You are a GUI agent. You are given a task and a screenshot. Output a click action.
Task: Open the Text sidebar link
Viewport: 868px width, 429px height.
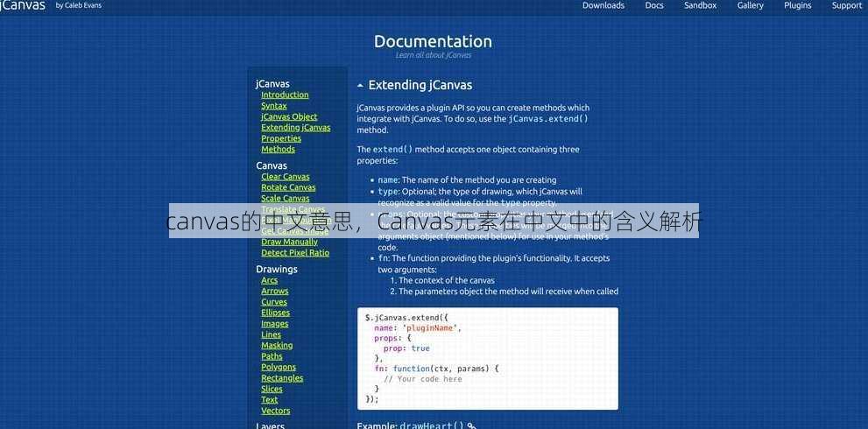click(x=270, y=399)
